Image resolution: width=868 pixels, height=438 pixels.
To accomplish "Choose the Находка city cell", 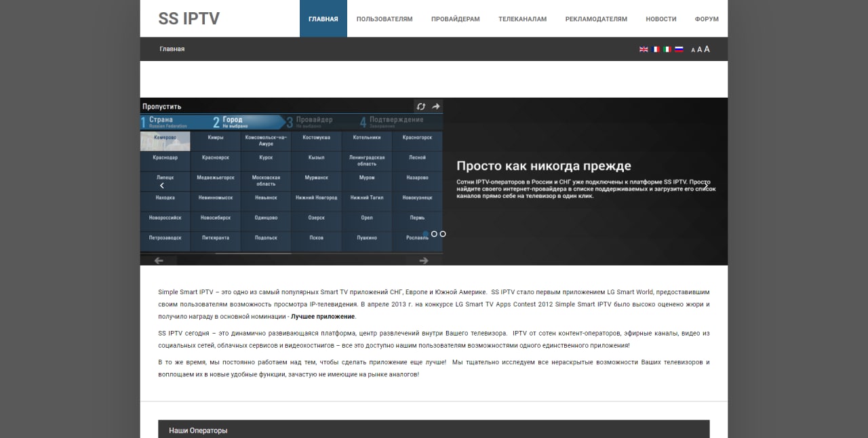I will point(165,201).
